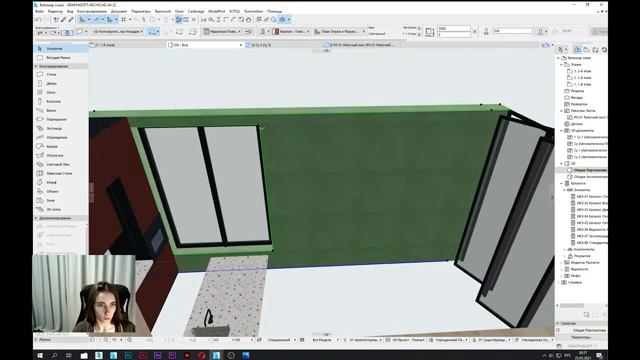Open the Параметры menu

click(x=141, y=11)
